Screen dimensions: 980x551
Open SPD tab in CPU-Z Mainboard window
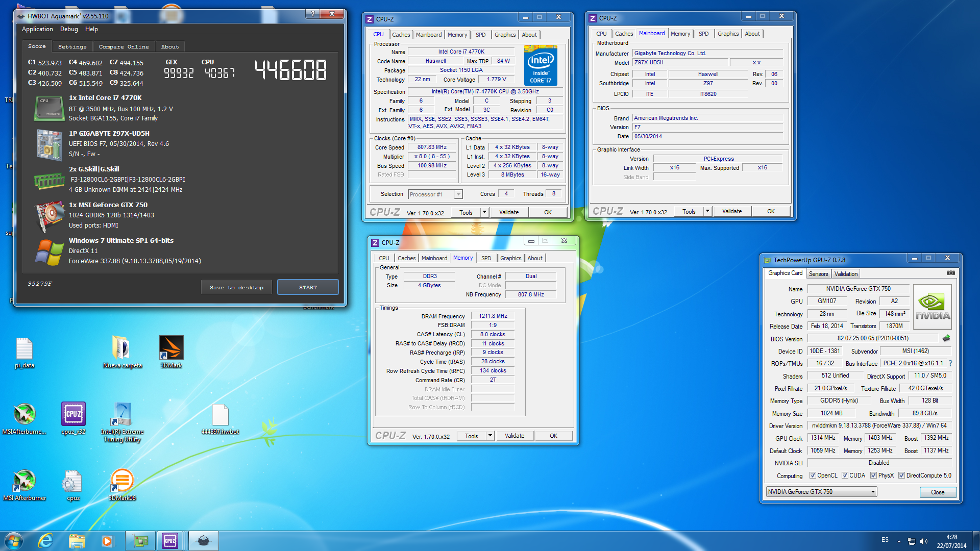(703, 34)
